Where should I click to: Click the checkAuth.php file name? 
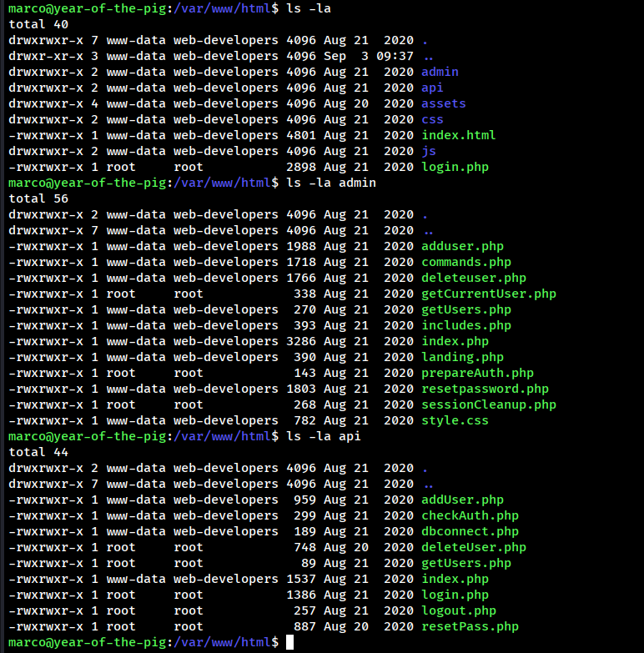[x=470, y=515]
